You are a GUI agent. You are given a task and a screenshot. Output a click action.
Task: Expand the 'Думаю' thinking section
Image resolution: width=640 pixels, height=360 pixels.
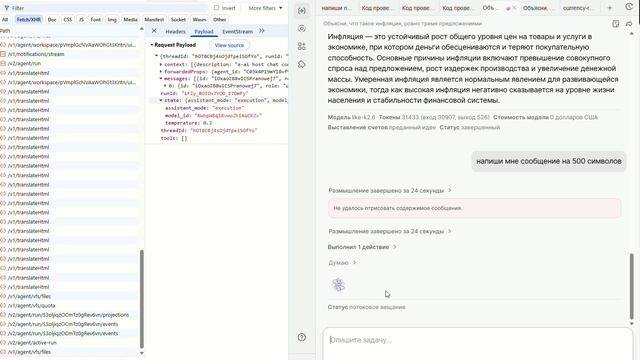(x=342, y=263)
